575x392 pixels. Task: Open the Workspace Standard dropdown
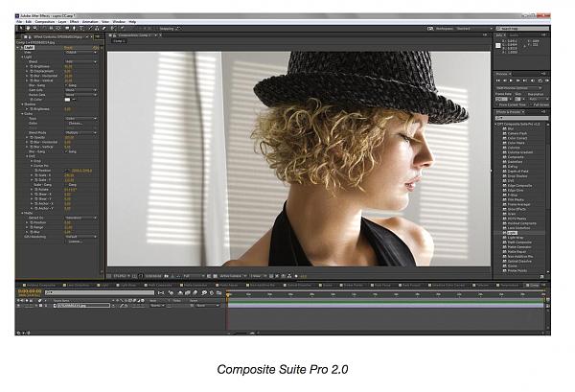(x=473, y=28)
